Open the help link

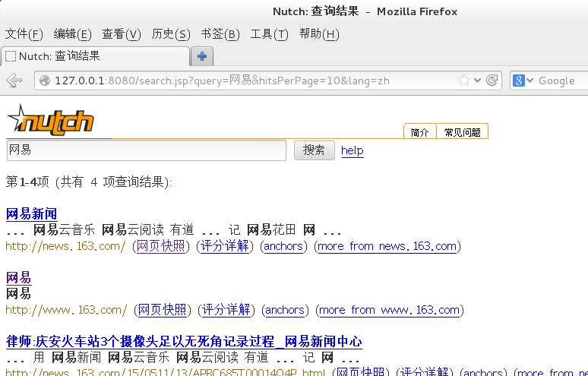point(352,150)
